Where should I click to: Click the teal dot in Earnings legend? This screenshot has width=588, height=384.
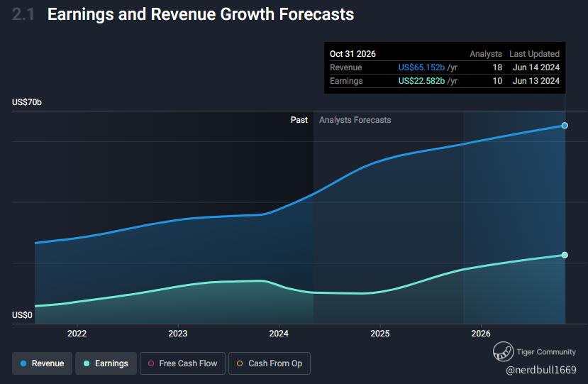point(87,363)
